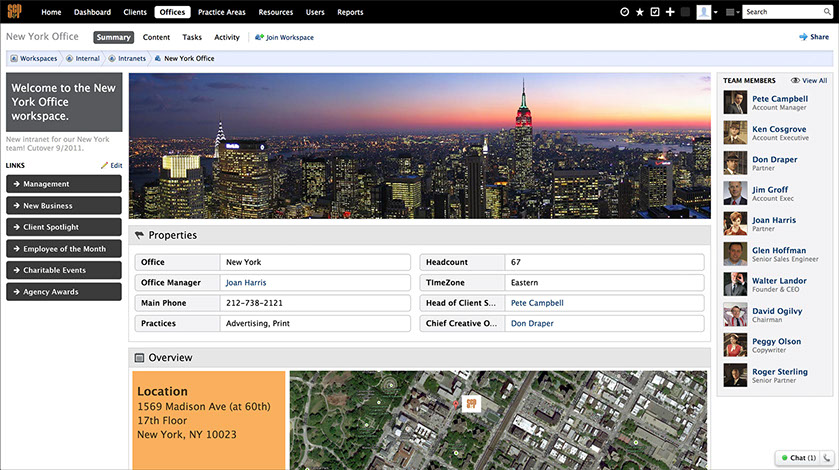The width and height of the screenshot is (839, 470).
Task: Open the Practice Areas menu
Action: 221,12
